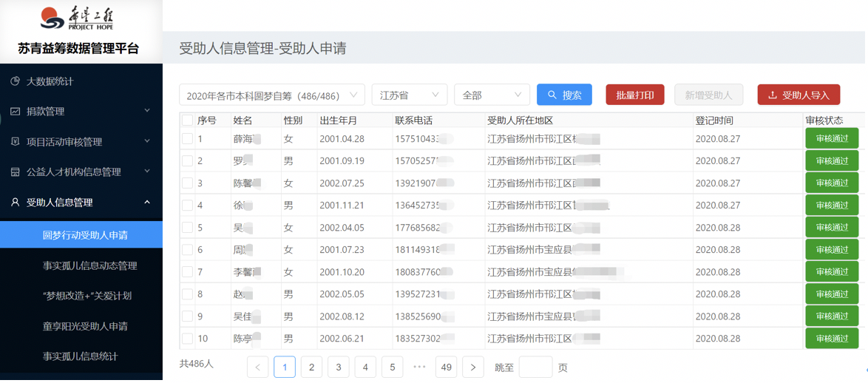Viewport: 868px width, 383px height.
Task: Open the 全部 status dropdown
Action: pos(492,95)
